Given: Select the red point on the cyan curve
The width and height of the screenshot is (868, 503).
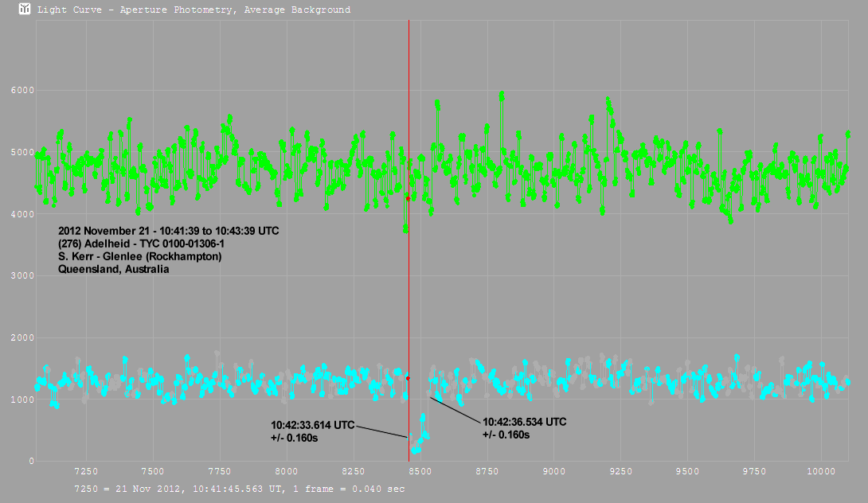Looking at the screenshot, I should 408,379.
